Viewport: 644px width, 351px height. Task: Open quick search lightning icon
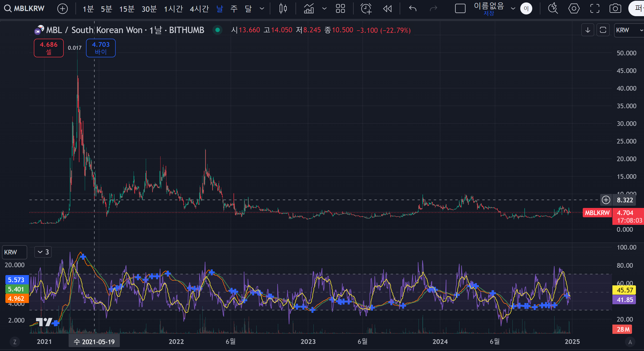(553, 9)
